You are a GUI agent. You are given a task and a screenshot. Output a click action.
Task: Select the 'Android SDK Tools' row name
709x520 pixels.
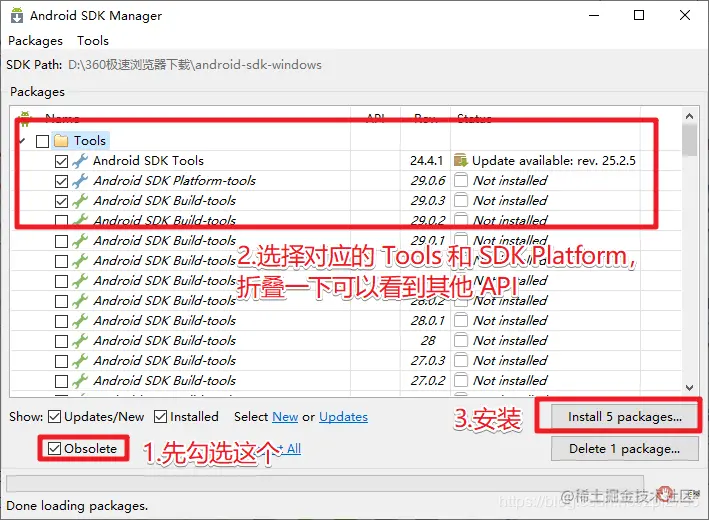148,161
